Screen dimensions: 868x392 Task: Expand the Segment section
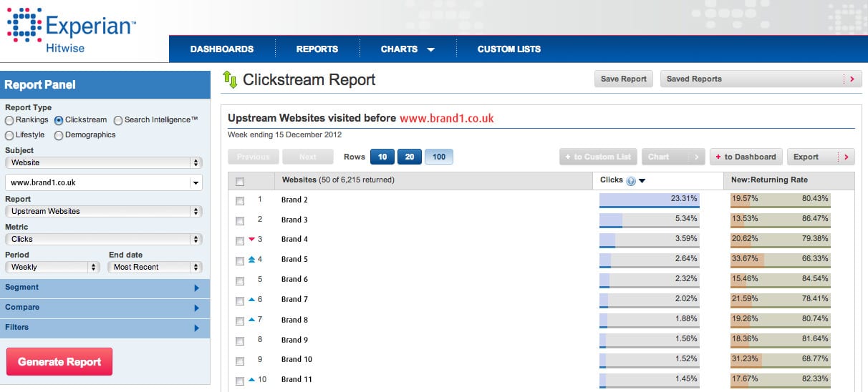pyautogui.click(x=105, y=288)
